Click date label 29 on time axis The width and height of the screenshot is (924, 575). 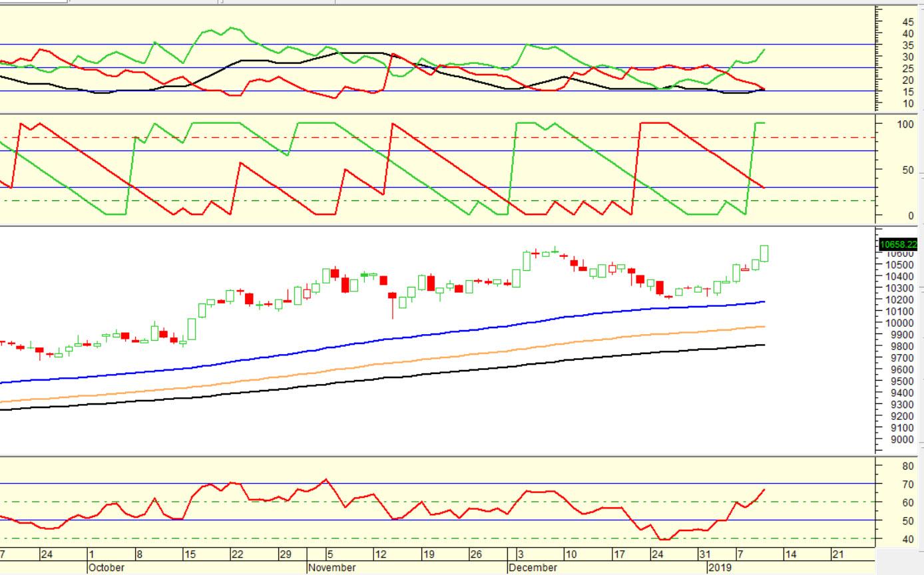(x=285, y=554)
